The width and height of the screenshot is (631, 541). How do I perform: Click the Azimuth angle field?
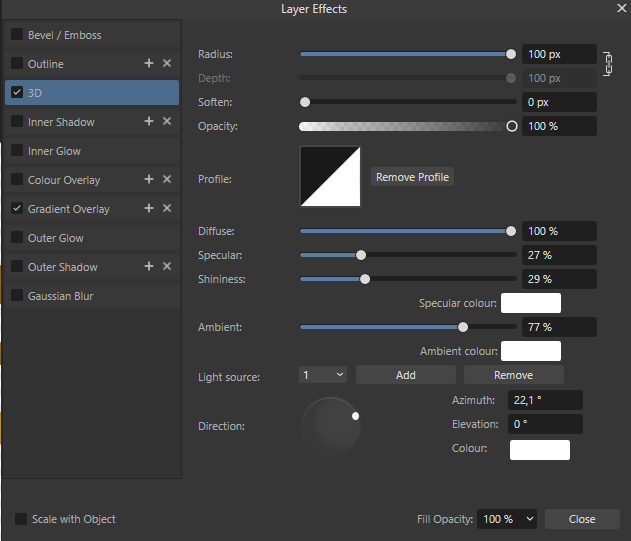click(x=545, y=400)
